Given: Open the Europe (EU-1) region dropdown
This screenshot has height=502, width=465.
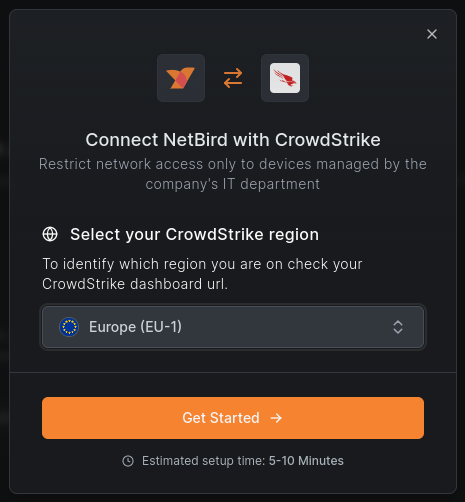Looking at the screenshot, I should (x=233, y=327).
